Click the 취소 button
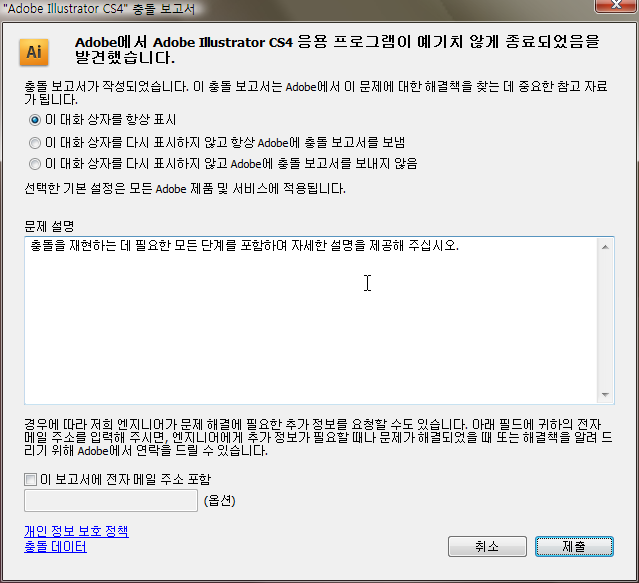Viewport: 639px width, 583px height. coord(487,546)
